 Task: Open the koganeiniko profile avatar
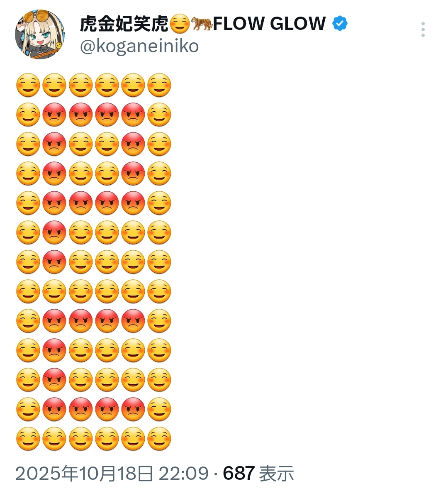pos(40,35)
